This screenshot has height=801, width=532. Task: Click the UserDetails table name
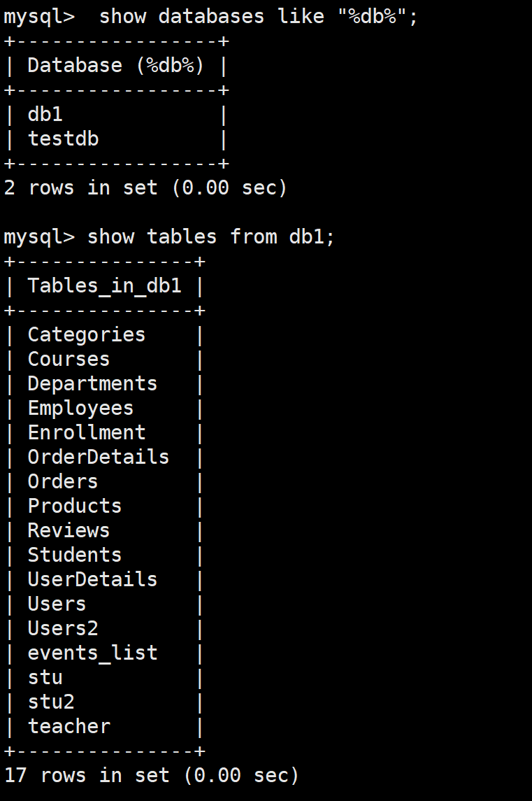point(92,579)
